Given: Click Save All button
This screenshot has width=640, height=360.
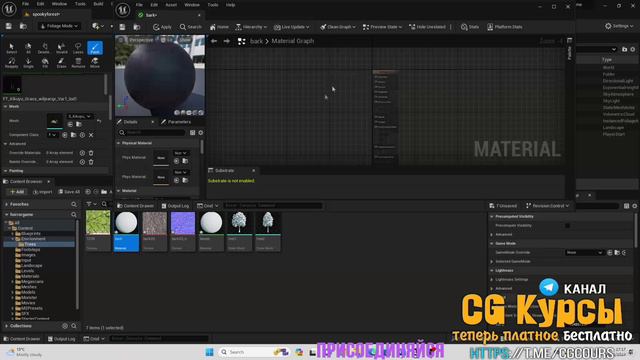Looking at the screenshot, I should point(69,192).
